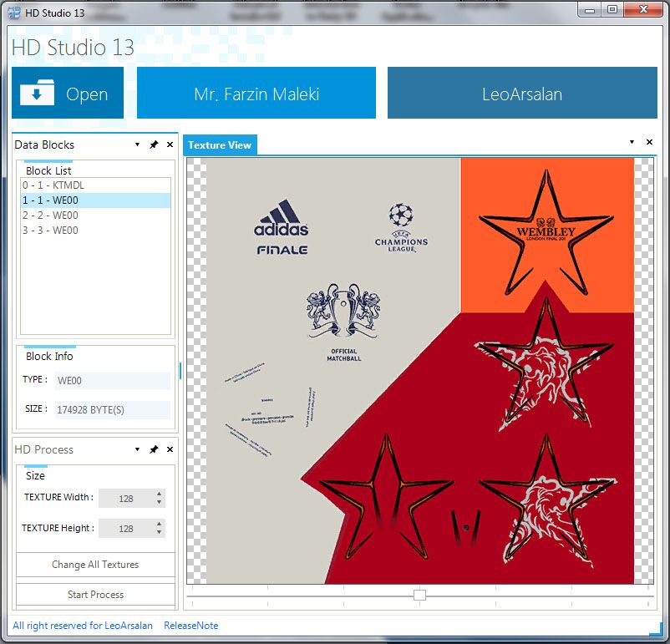Increase TEXTURE Width with up arrow
The image size is (670, 644).
(159, 494)
